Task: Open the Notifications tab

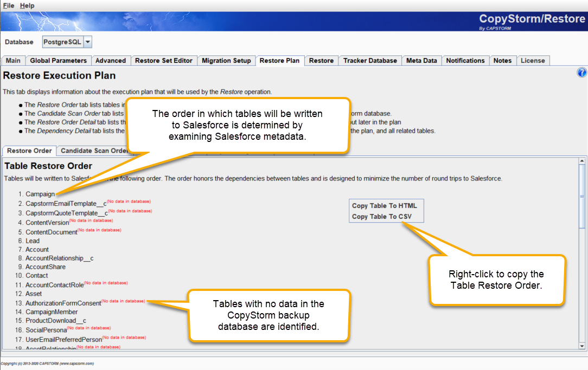Action: tap(465, 61)
